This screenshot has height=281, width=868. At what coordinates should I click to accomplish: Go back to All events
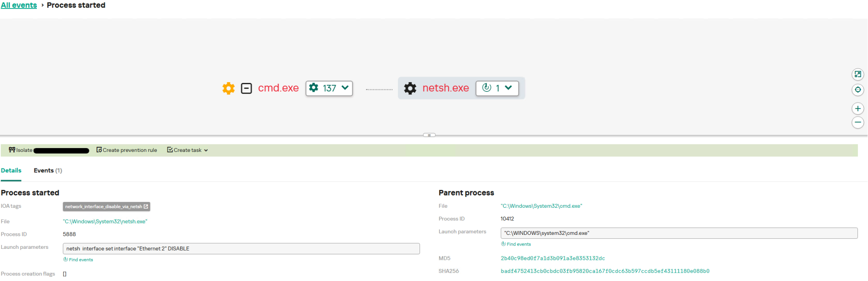tap(19, 5)
